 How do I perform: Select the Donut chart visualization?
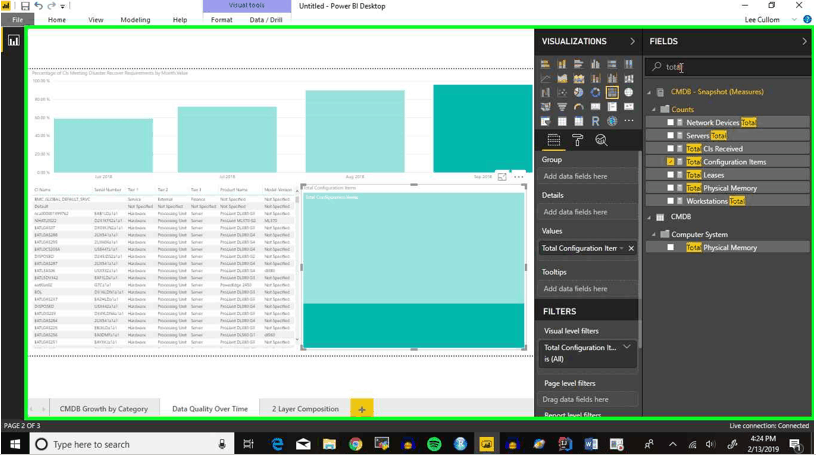(595, 93)
